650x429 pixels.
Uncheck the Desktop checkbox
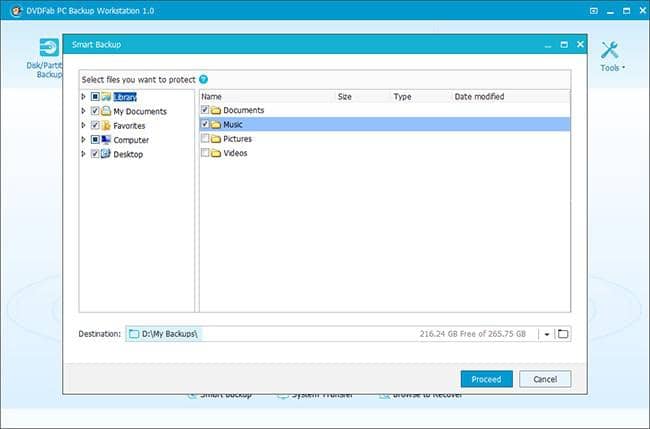click(95, 154)
